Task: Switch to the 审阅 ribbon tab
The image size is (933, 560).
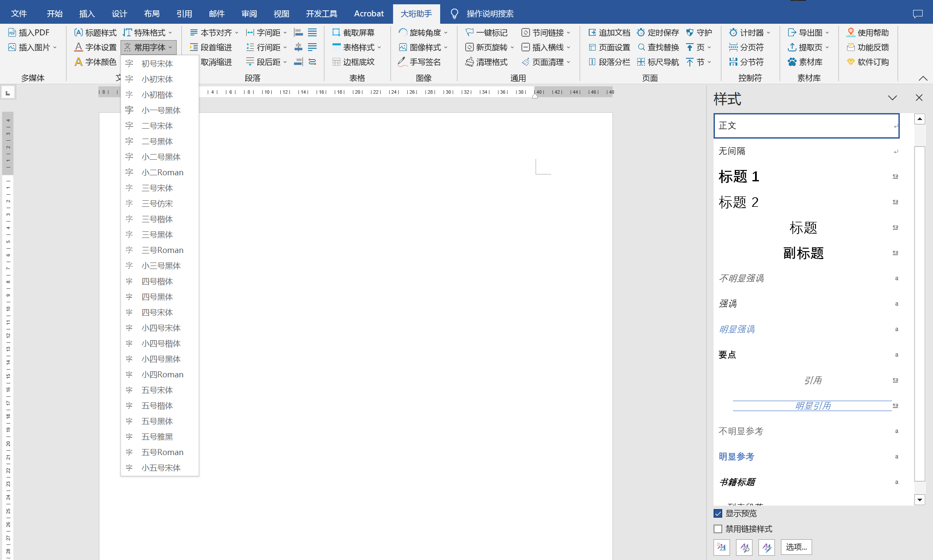Action: click(x=249, y=13)
